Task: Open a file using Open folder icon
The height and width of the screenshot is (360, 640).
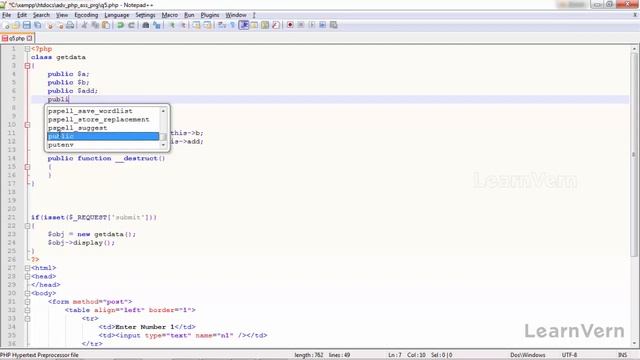Action: tap(16, 25)
